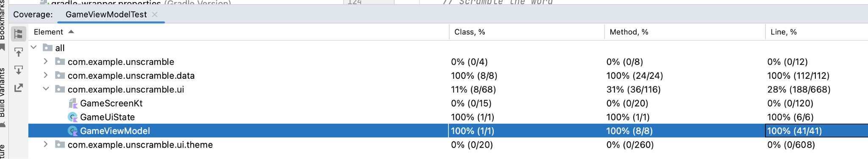Screen dimensions: 868x159
Task: Sort by the Class, % column header
Action: (470, 32)
